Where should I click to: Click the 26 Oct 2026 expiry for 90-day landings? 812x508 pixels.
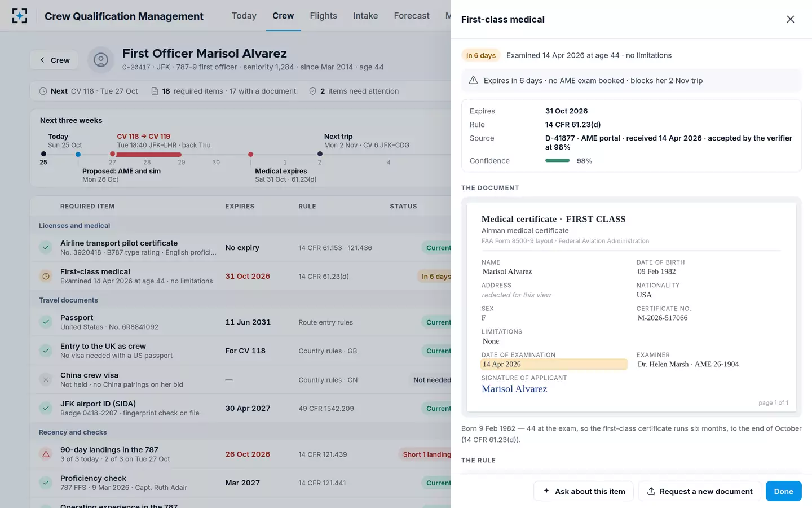tap(248, 454)
